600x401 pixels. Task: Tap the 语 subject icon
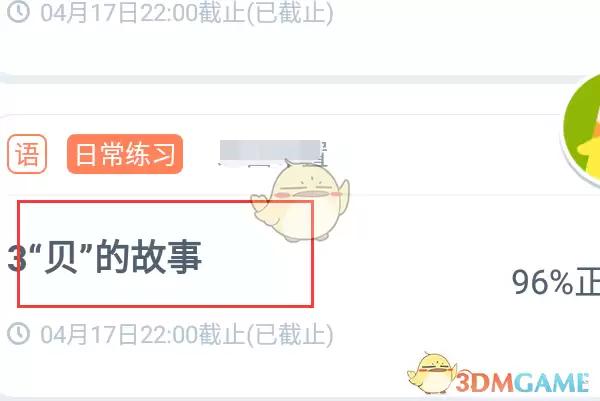[x=27, y=154]
